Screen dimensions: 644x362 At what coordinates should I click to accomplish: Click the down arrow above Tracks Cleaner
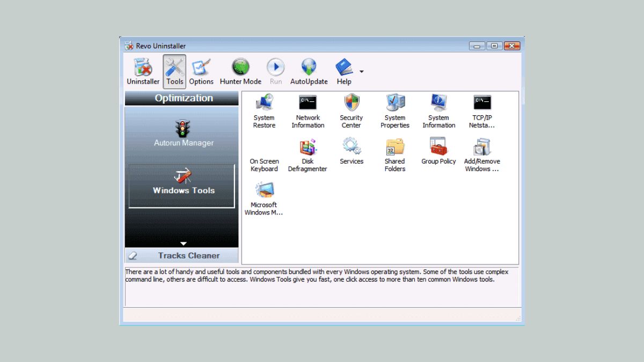coord(183,243)
